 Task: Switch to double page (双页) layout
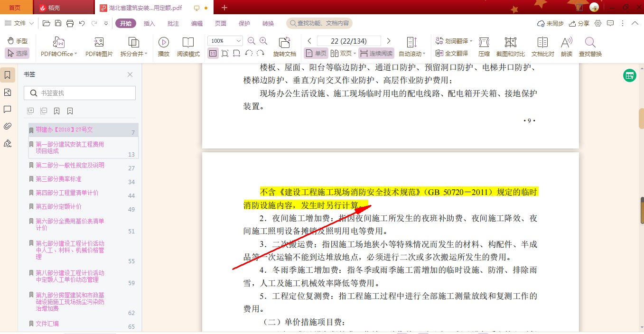click(x=343, y=53)
